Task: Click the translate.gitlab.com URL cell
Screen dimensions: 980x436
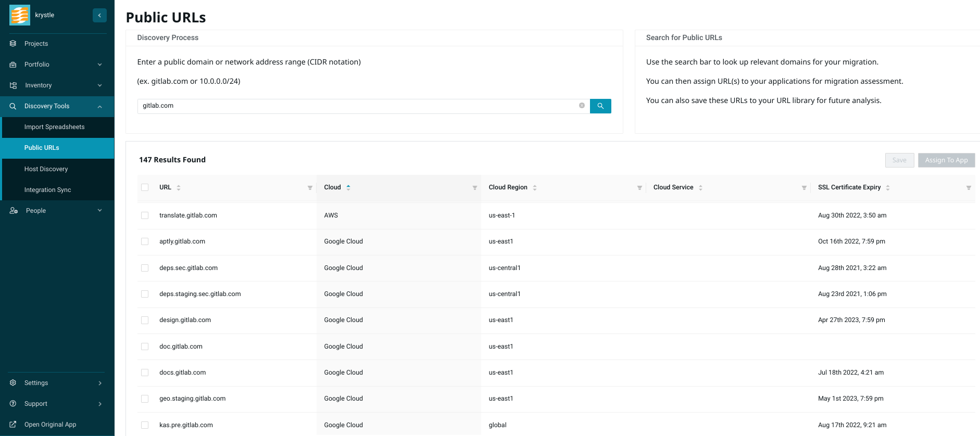Action: 188,215
